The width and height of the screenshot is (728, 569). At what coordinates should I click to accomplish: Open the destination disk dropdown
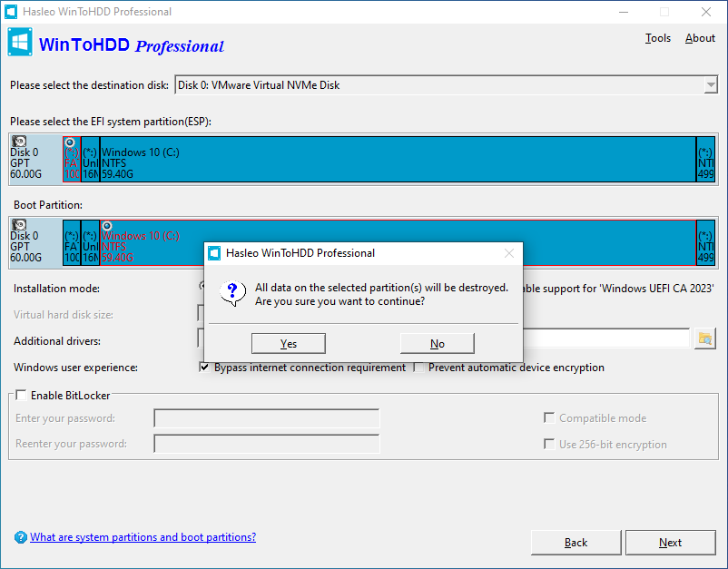coord(711,85)
